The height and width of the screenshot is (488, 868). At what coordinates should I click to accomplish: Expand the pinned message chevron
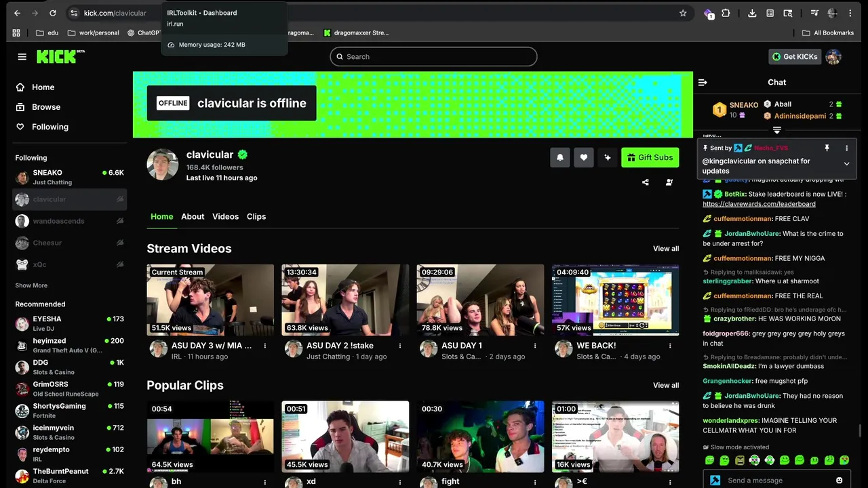pos(846,164)
